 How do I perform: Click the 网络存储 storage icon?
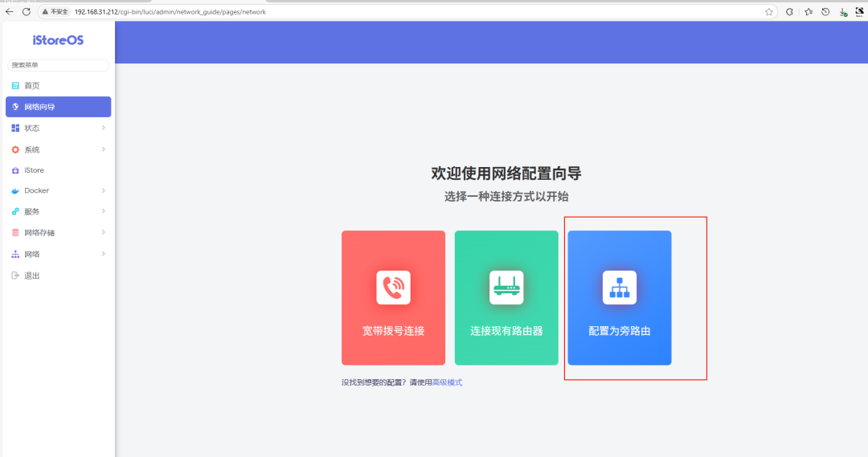[x=15, y=233]
